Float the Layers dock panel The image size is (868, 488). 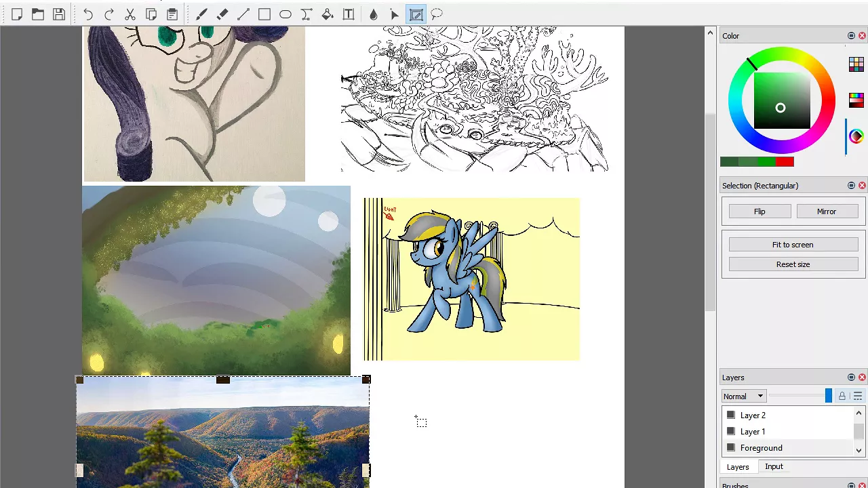pyautogui.click(x=851, y=378)
